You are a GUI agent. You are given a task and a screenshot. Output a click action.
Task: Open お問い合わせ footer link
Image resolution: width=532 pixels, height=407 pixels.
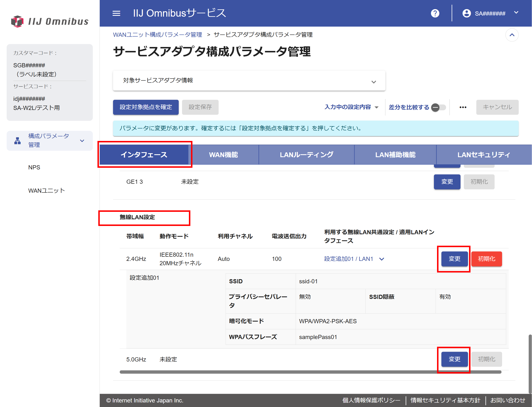point(508,400)
